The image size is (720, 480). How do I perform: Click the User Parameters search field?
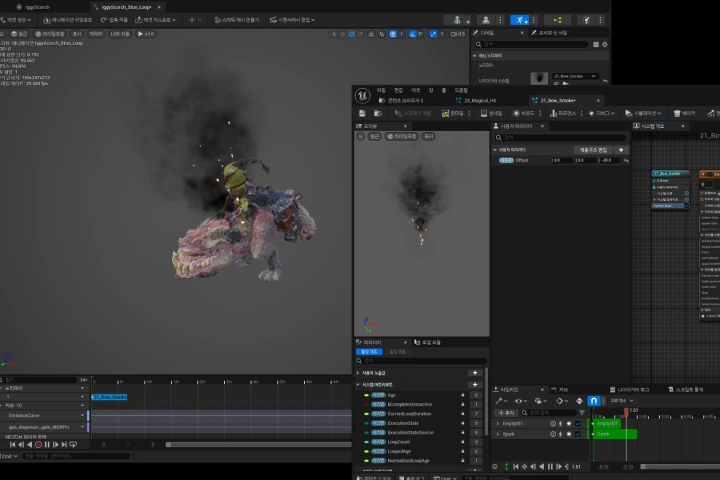(560, 137)
